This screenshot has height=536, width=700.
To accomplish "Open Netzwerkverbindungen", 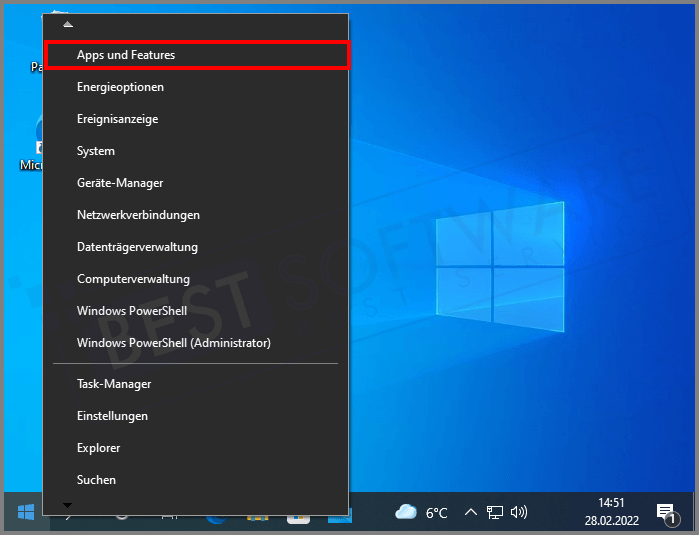I will tap(138, 215).
